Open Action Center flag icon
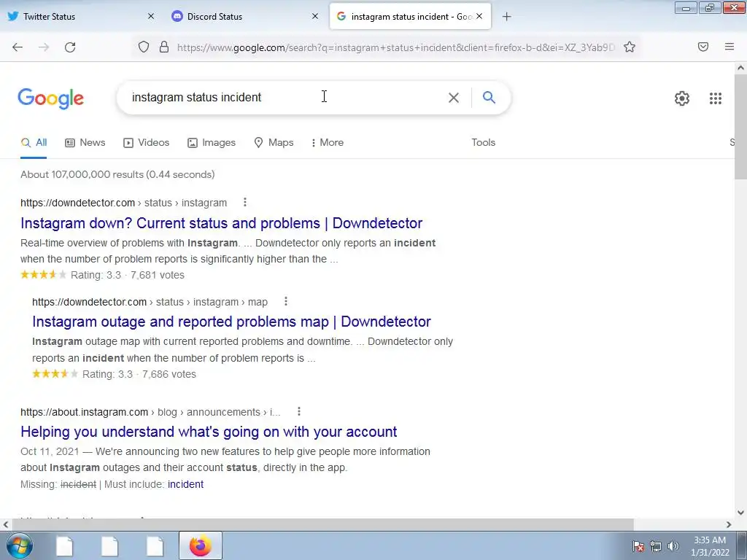Image resolution: width=747 pixels, height=560 pixels. pos(638,546)
